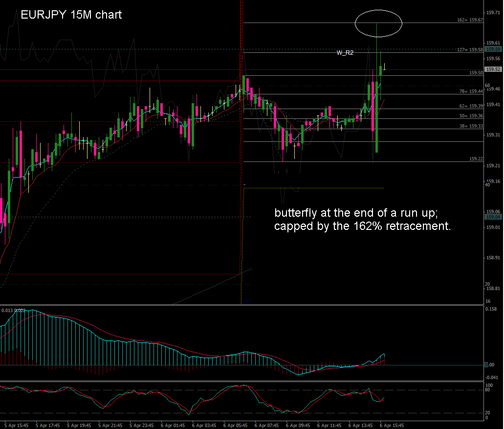
Task: Click the stochastic 80 level scale label
Action: coord(487,390)
